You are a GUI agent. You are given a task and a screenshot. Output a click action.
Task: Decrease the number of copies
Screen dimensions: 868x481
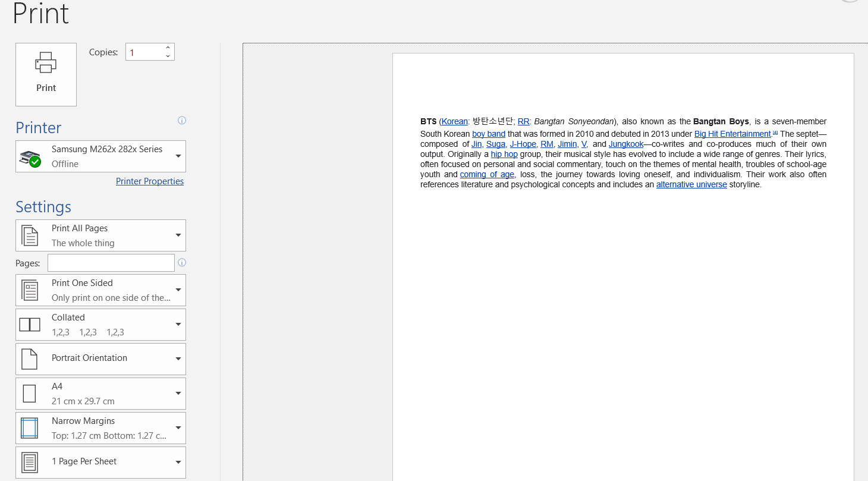point(168,56)
